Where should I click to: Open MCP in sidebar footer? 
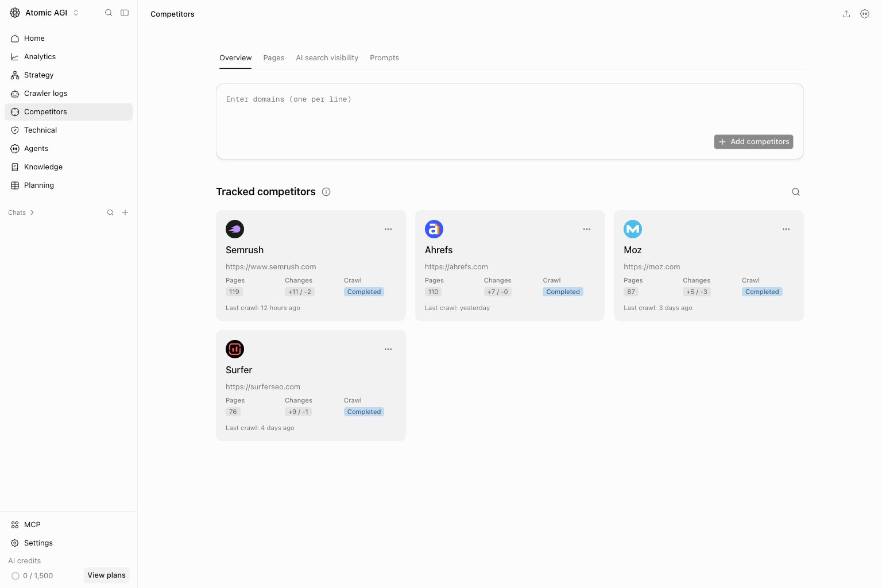pos(68,525)
